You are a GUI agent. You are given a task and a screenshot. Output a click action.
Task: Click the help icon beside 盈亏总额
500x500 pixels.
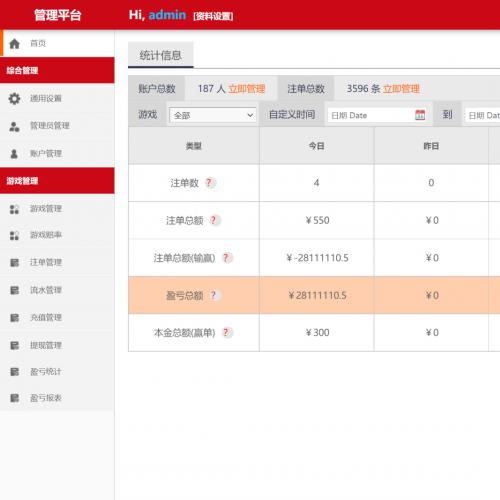coord(214,295)
